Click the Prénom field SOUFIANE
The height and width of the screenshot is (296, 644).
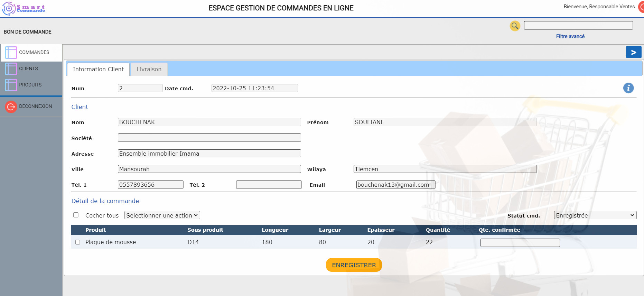445,122
